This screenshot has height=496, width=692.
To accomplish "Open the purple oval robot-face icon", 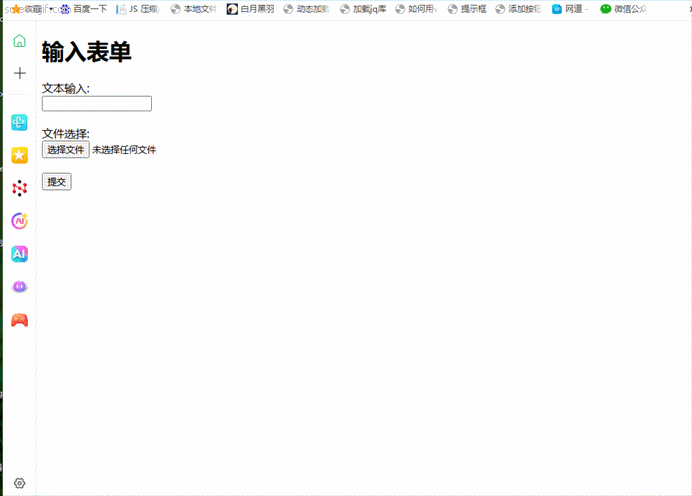I will coord(19,287).
